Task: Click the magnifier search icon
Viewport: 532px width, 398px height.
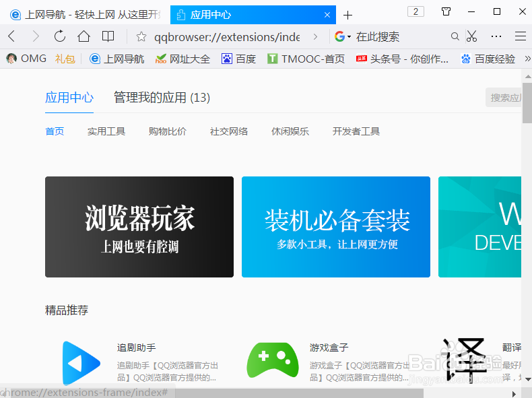Action: 455,36
